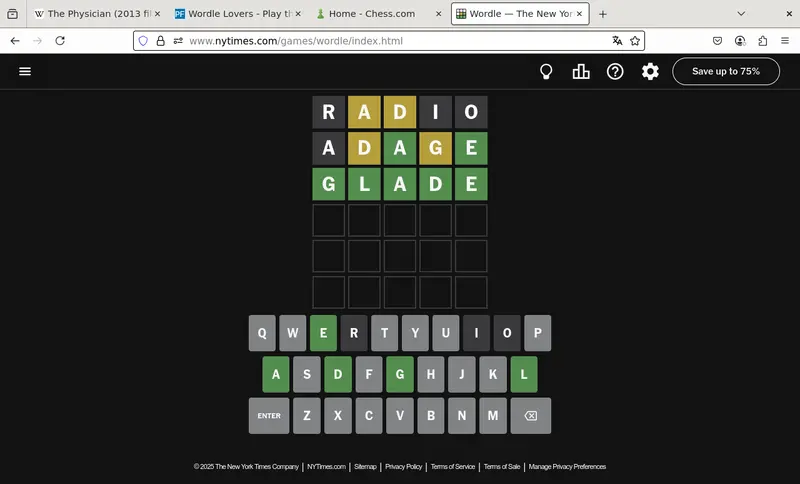Reload the page with refresh icon
800x484 pixels.
[x=60, y=41]
